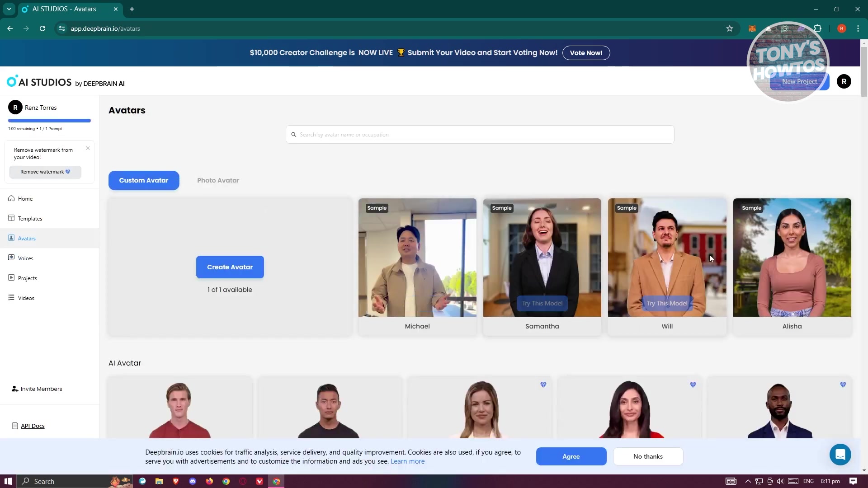
Task: Open the browser extensions puzzle icon
Action: click(817, 28)
